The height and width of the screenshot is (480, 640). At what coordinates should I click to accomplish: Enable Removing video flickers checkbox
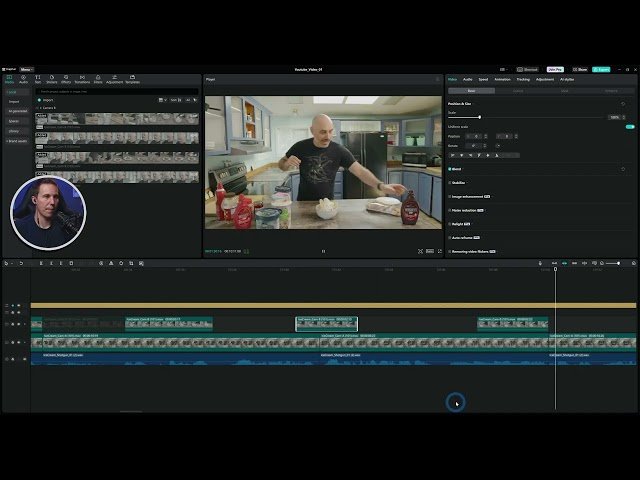tap(450, 251)
